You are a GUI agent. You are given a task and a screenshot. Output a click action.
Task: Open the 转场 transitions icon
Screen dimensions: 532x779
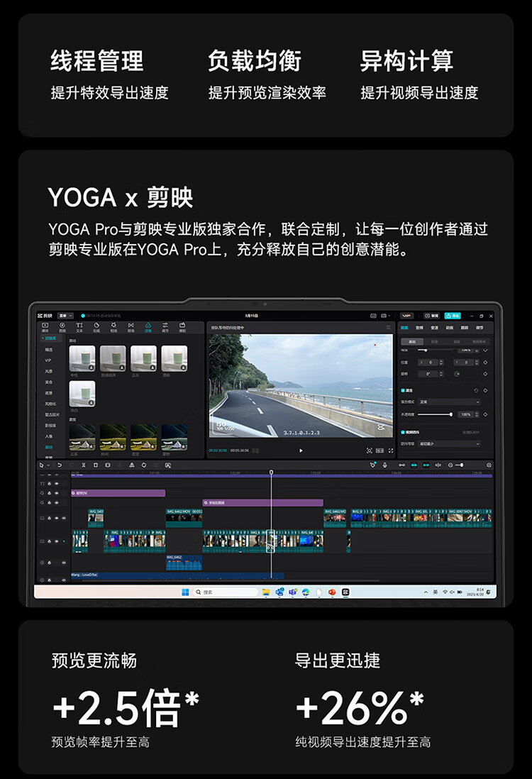pyautogui.click(x=131, y=327)
